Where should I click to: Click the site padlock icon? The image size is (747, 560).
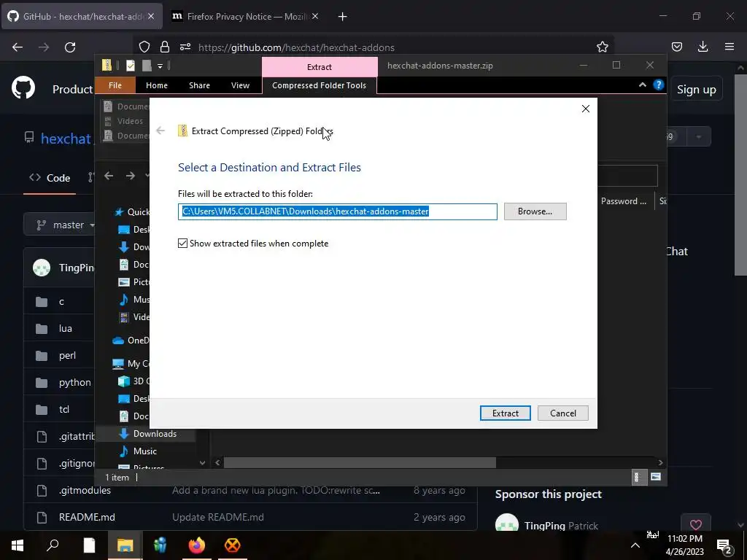point(165,47)
